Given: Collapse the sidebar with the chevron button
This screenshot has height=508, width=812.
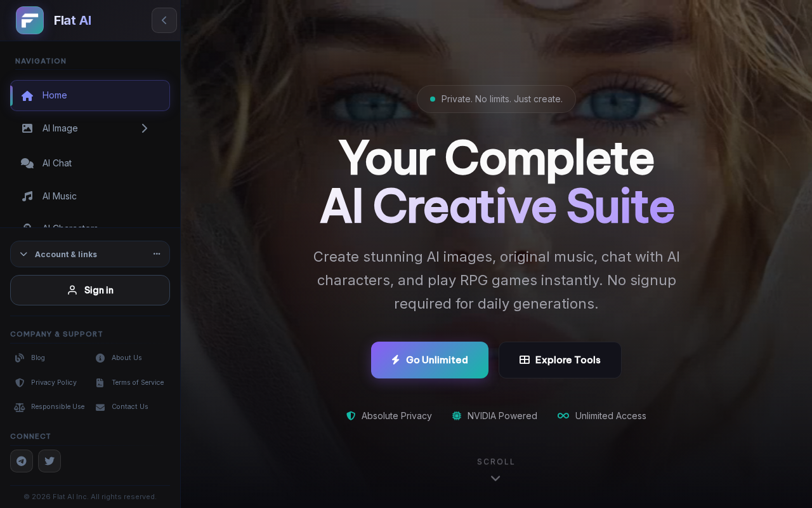Looking at the screenshot, I should tap(164, 20).
